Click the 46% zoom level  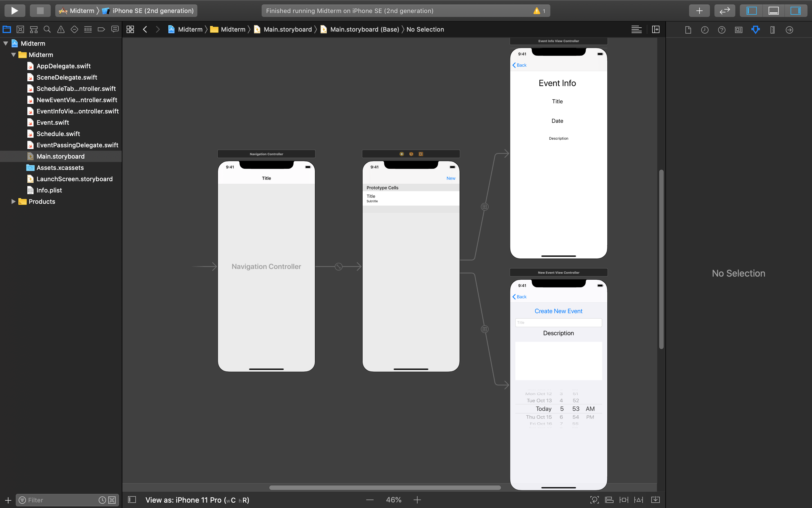tap(394, 500)
